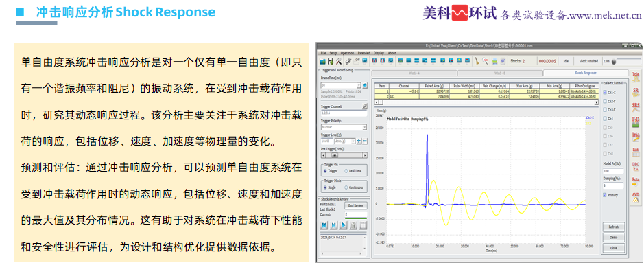The width and height of the screenshot is (644, 263).
Task: Enable the Ch4 channel checkbox
Action: click(605, 118)
